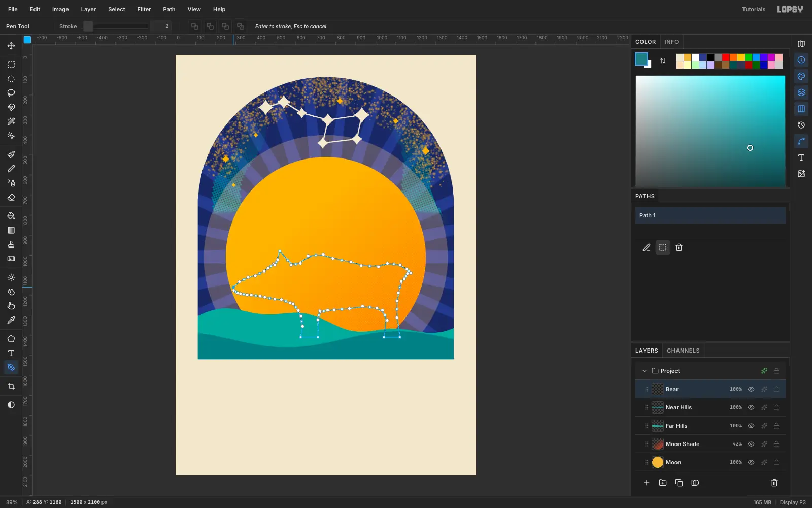Select the Shape polygon tool
Image resolution: width=812 pixels, height=508 pixels.
[x=11, y=339]
